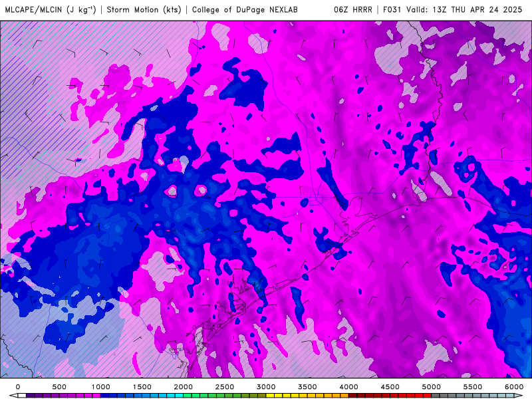The image size is (532, 399).
Task: Click the right arrow end of the color bar
Action: click(x=519, y=396)
